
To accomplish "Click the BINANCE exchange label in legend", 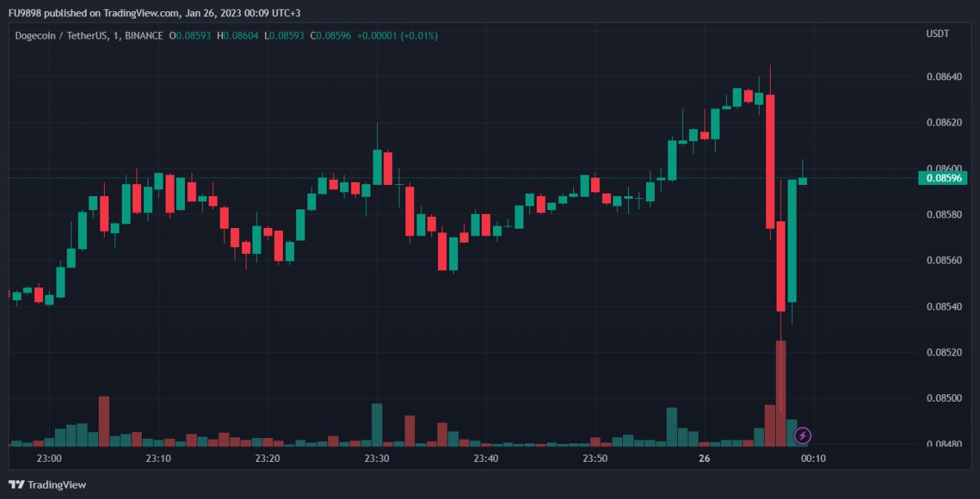I will [x=144, y=36].
